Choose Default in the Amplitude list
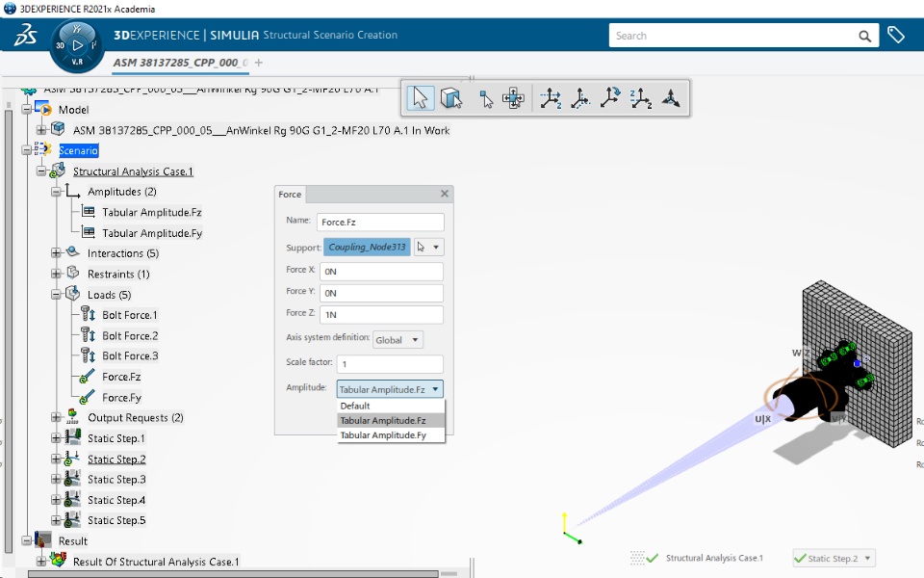This screenshot has height=578, width=924. 391,406
